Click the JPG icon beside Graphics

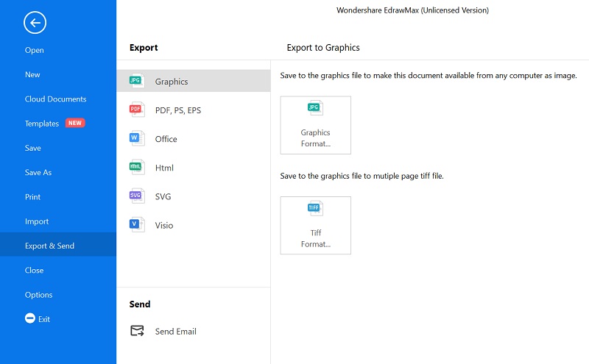pyautogui.click(x=137, y=81)
